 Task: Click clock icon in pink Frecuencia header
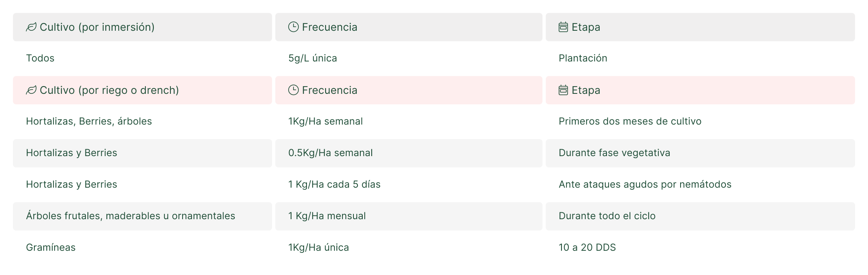tap(293, 90)
